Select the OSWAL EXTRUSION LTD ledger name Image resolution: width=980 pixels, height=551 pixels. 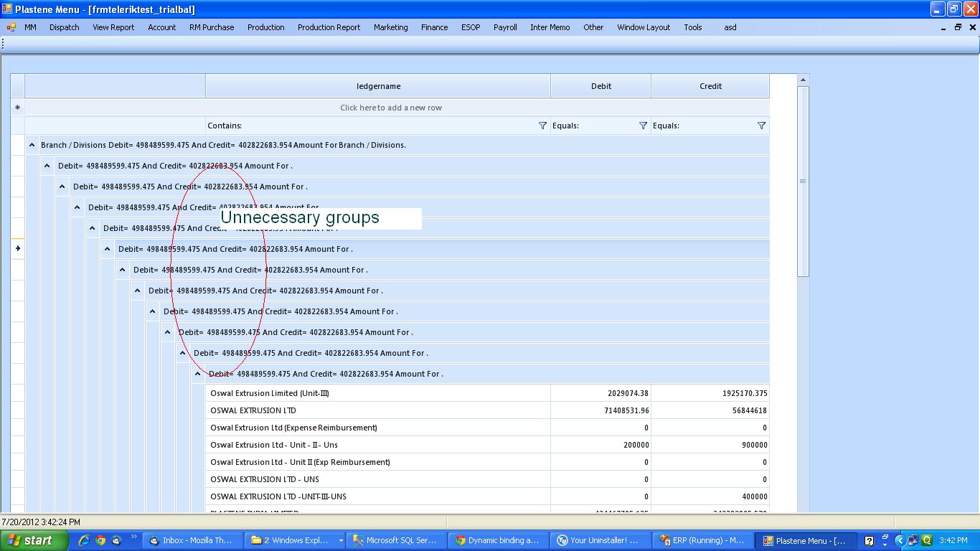tap(253, 410)
